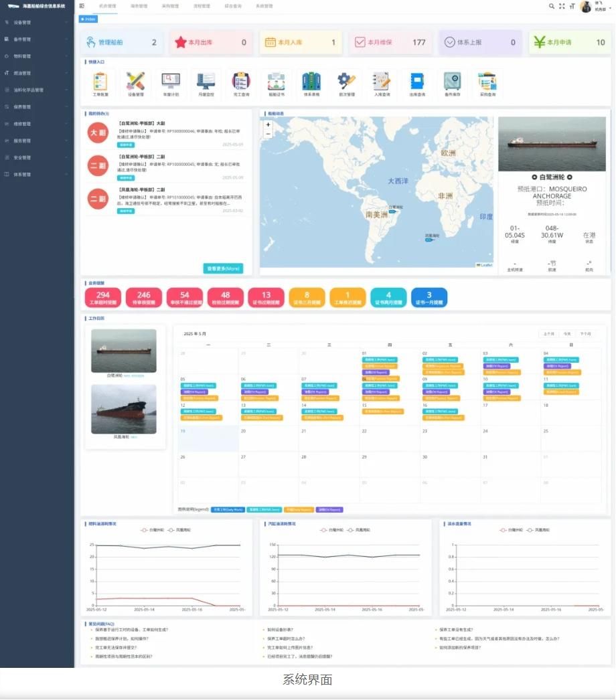Image resolution: width=616 pixels, height=700 pixels.
Task: Go to next month in calendar
Action: pos(585,333)
